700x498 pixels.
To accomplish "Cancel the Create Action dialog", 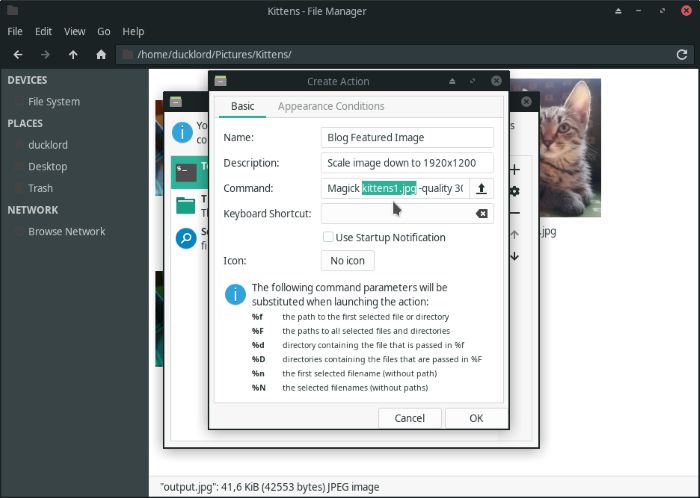I will 410,418.
